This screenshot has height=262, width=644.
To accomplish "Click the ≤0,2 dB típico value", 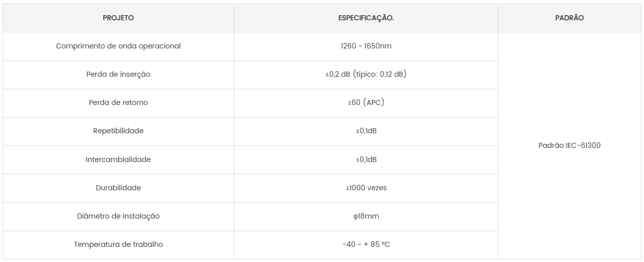I will click(366, 74).
